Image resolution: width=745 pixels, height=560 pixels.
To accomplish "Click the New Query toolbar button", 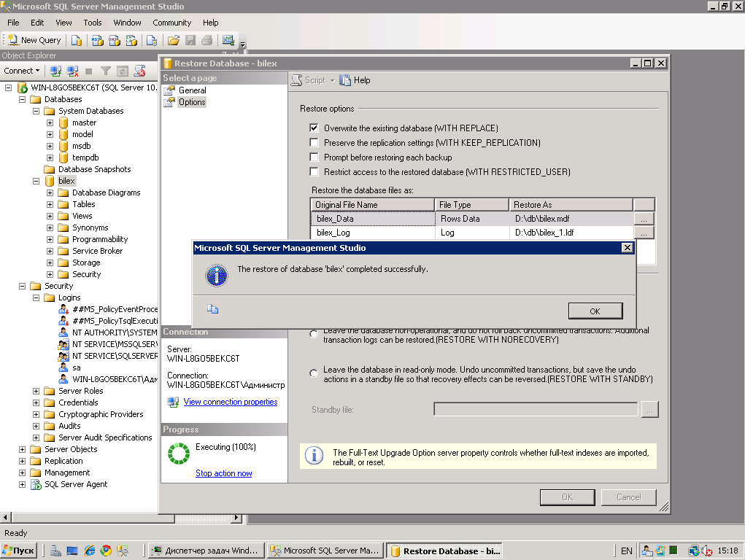I will (34, 40).
